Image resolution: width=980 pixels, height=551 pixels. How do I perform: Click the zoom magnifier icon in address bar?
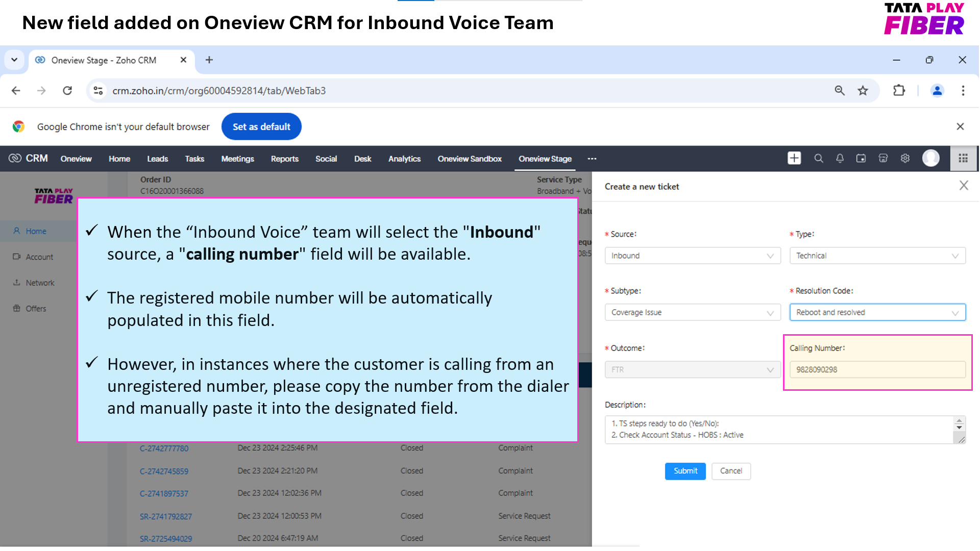840,91
